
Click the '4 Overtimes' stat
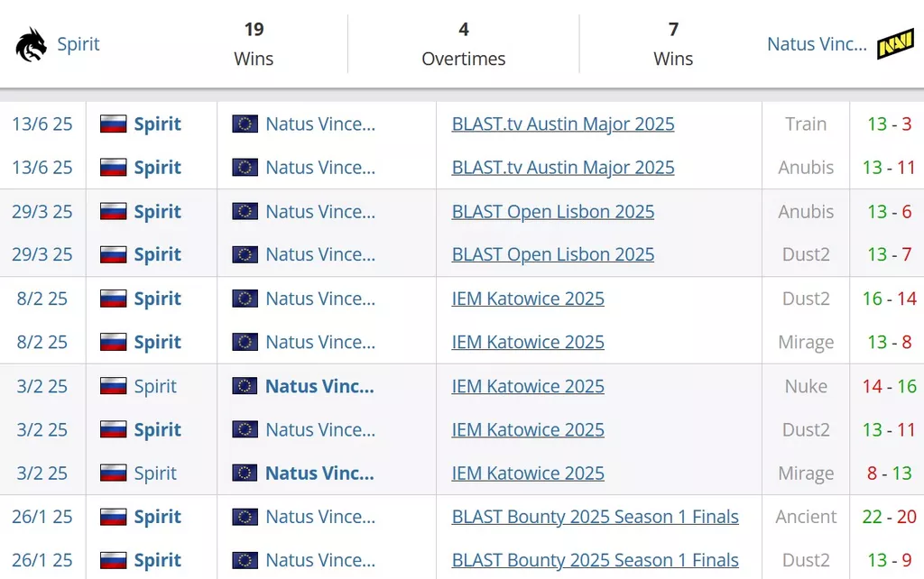pos(464,44)
